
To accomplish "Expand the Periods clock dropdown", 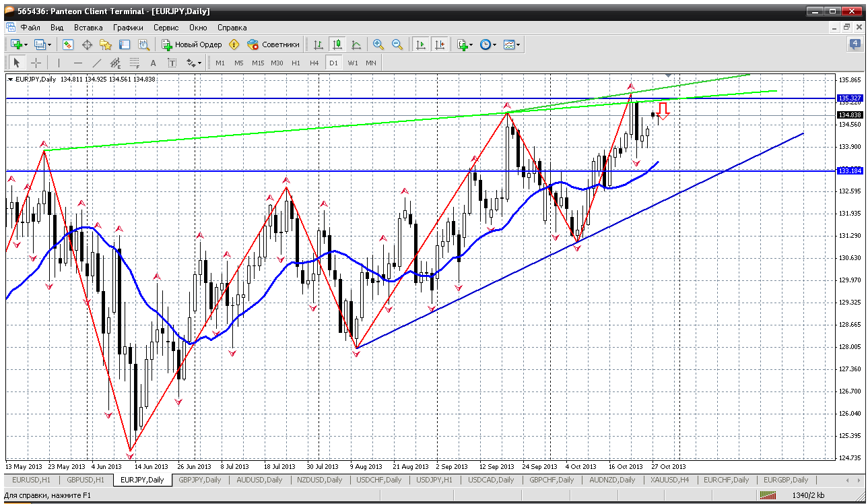I will click(494, 45).
